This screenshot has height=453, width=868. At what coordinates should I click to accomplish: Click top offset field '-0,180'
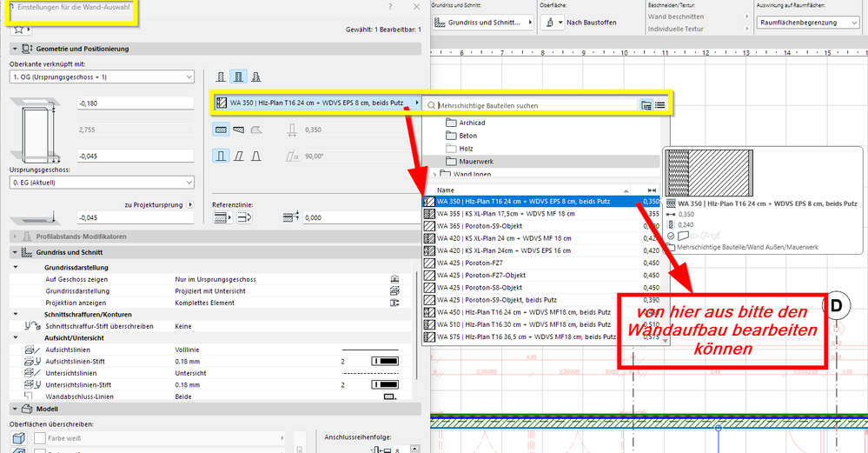(x=135, y=103)
